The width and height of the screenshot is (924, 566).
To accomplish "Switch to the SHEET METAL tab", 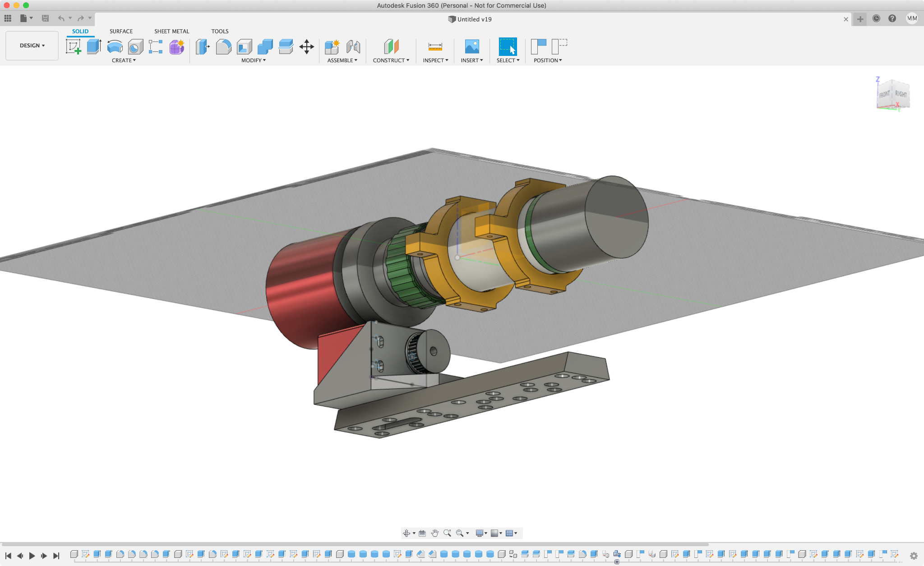I will pyautogui.click(x=171, y=32).
